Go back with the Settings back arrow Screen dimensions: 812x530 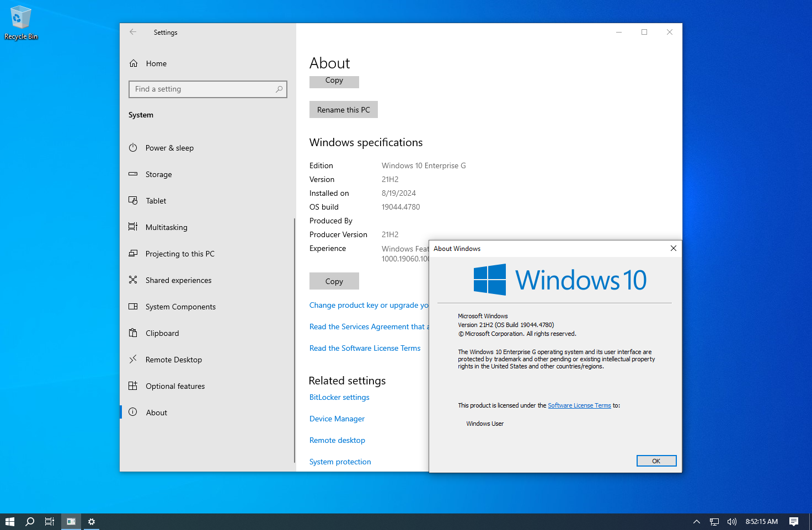click(133, 32)
